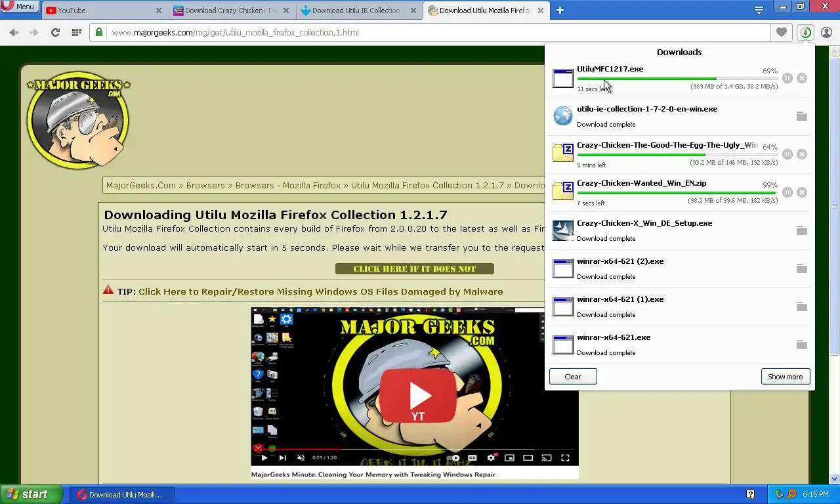This screenshot has width=840, height=504.
Task: Click Crazy-Chicken-The-Good-The-Egg progress bar
Action: point(677,155)
